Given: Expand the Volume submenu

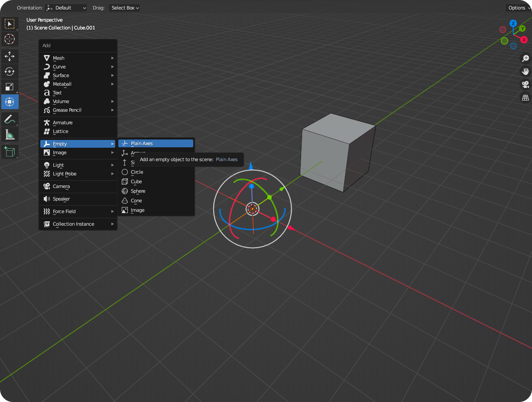Looking at the screenshot, I should pos(78,101).
